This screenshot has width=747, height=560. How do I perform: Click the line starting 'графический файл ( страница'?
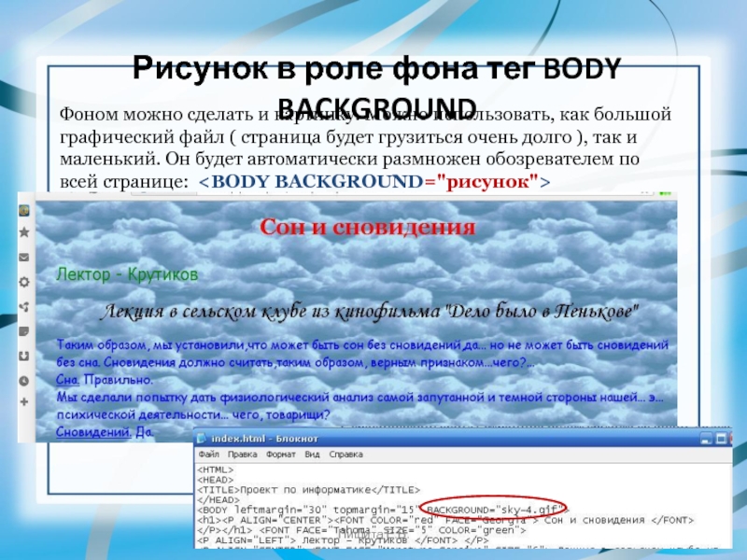348,137
